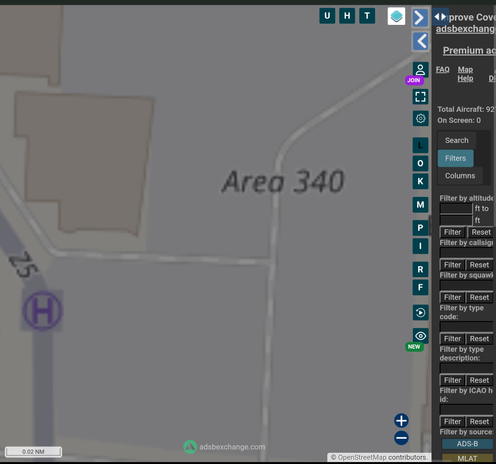The height and width of the screenshot is (464, 496).
Task: Open the map settings gear
Action: 420,118
